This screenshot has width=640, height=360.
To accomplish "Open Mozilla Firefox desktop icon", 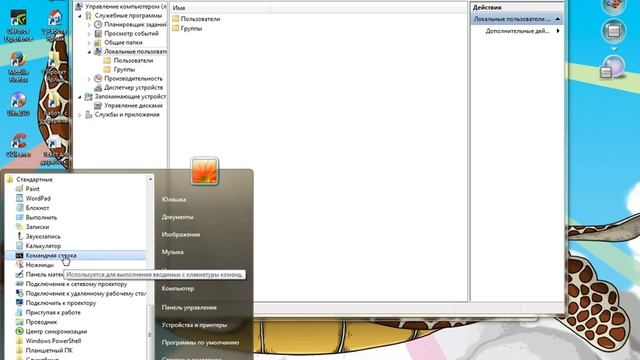I will coord(18,67).
